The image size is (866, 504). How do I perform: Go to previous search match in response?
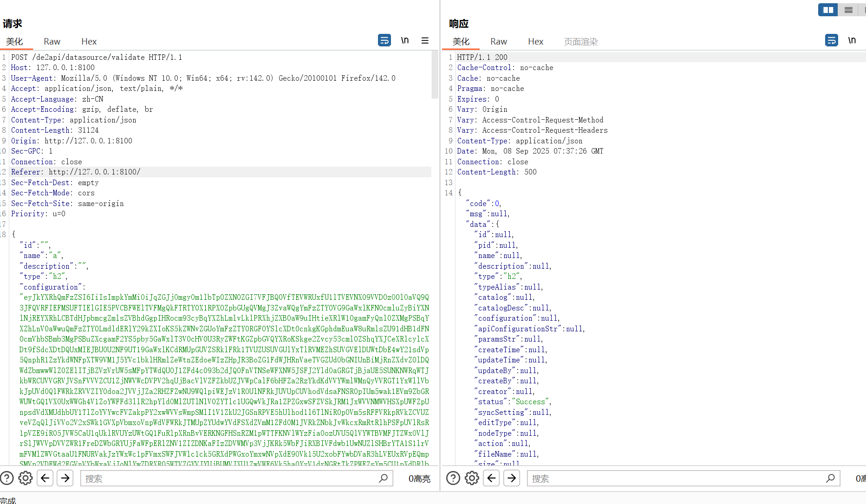point(491,478)
